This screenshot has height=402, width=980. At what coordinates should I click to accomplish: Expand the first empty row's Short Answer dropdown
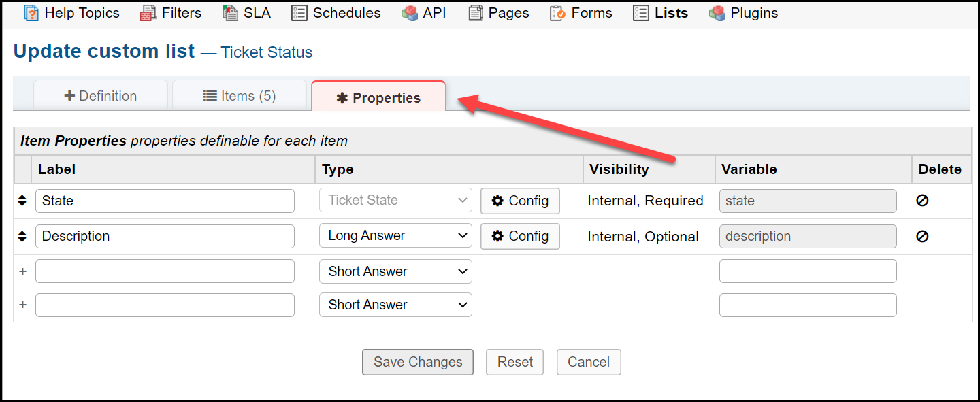pos(395,271)
